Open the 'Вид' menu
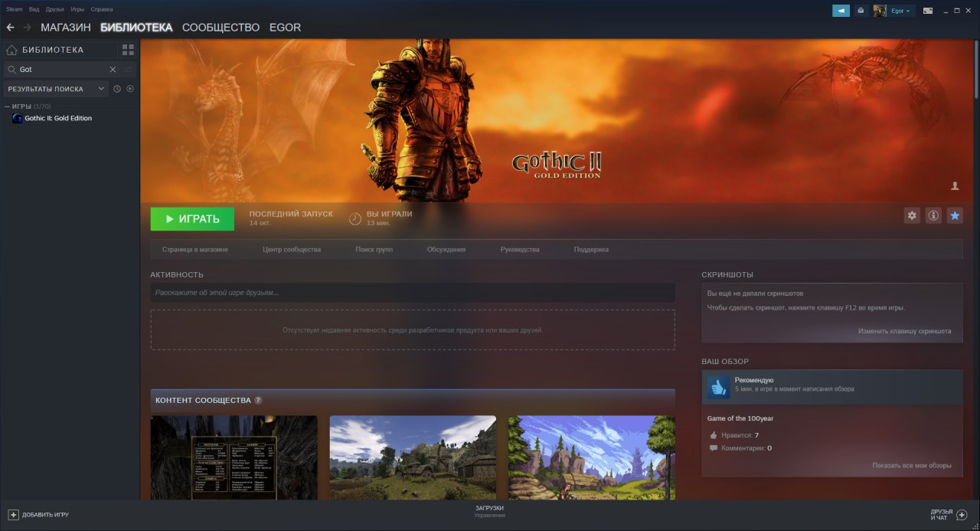Image resolution: width=980 pixels, height=531 pixels. click(x=34, y=9)
